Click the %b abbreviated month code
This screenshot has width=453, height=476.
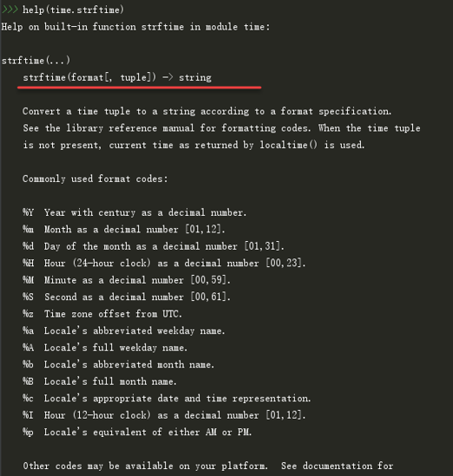[x=29, y=364]
